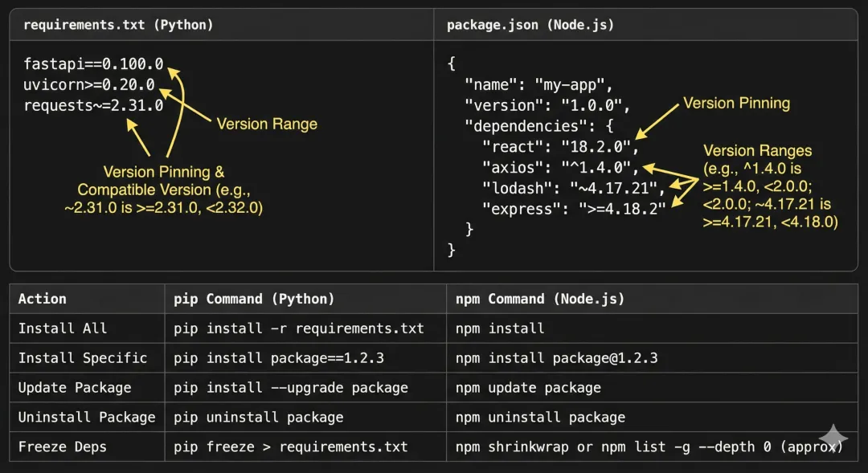Click the "pip freeze > requirements.txt" command
This screenshot has width=868, height=473.
tap(291, 446)
